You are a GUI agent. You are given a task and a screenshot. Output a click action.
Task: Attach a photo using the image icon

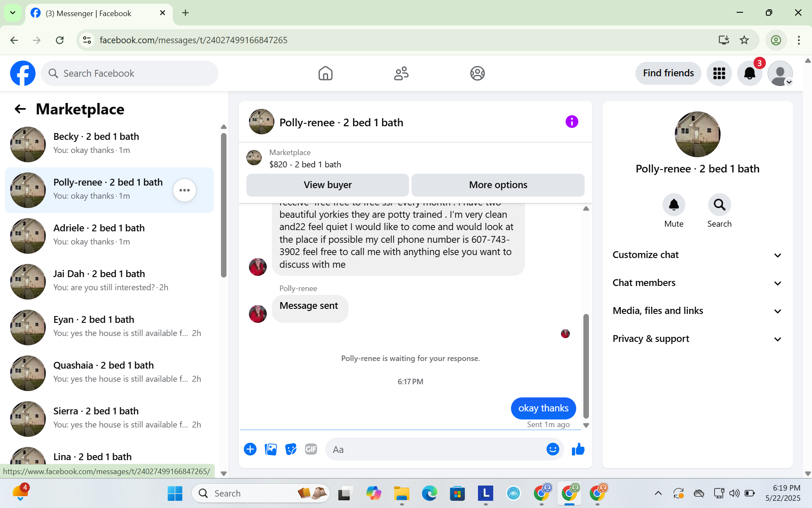(271, 449)
